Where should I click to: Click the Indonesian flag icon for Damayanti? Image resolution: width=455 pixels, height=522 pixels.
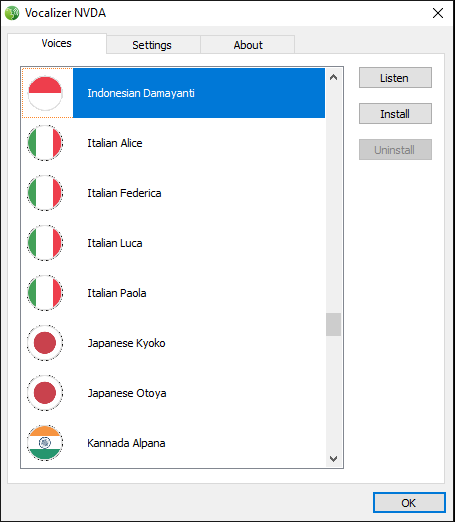tap(45, 93)
